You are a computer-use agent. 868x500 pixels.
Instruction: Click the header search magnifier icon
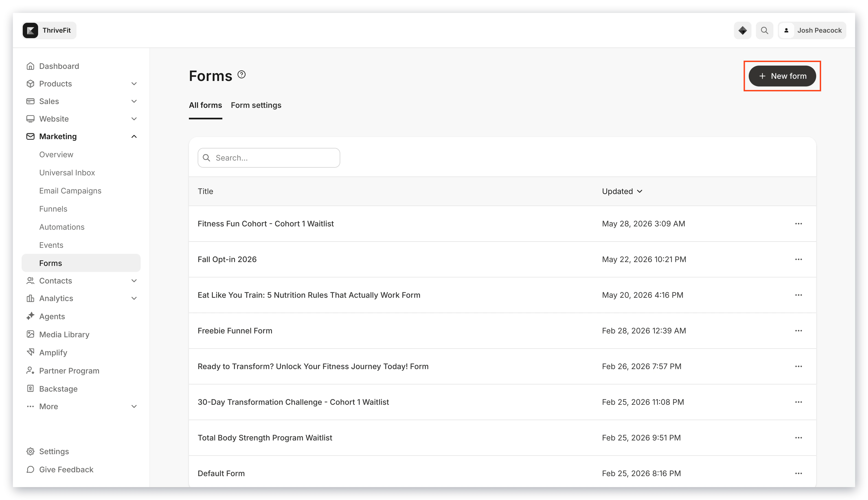(x=764, y=30)
